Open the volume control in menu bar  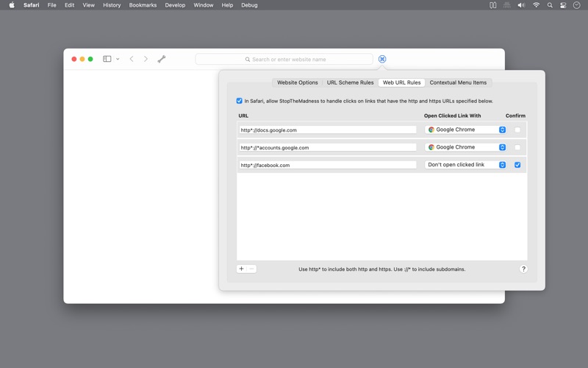tap(521, 5)
